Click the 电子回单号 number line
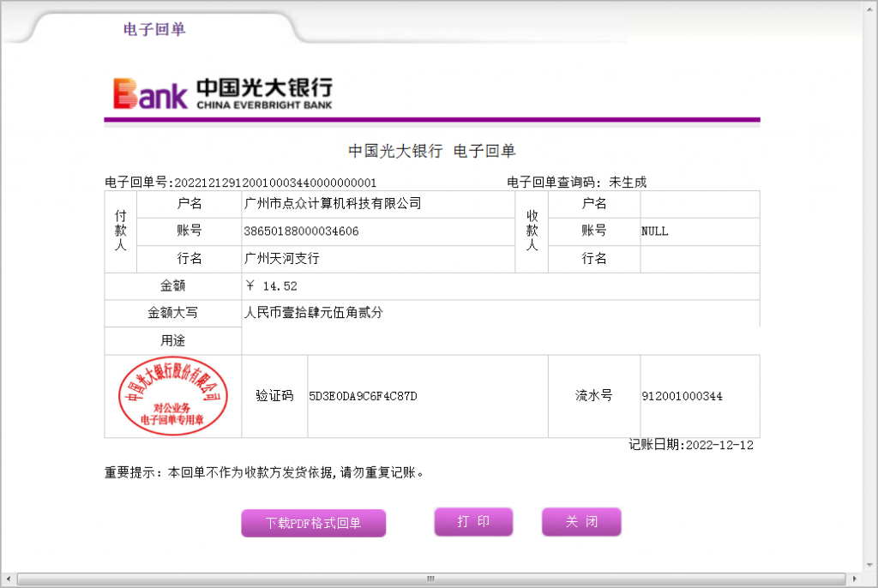Viewport: 878px width, 588px height. [x=240, y=183]
